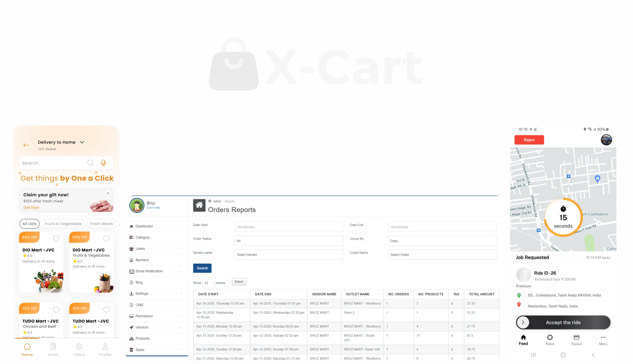633x364 pixels.
Task: Click the home icon beside Orders Reports
Action: pyautogui.click(x=199, y=205)
